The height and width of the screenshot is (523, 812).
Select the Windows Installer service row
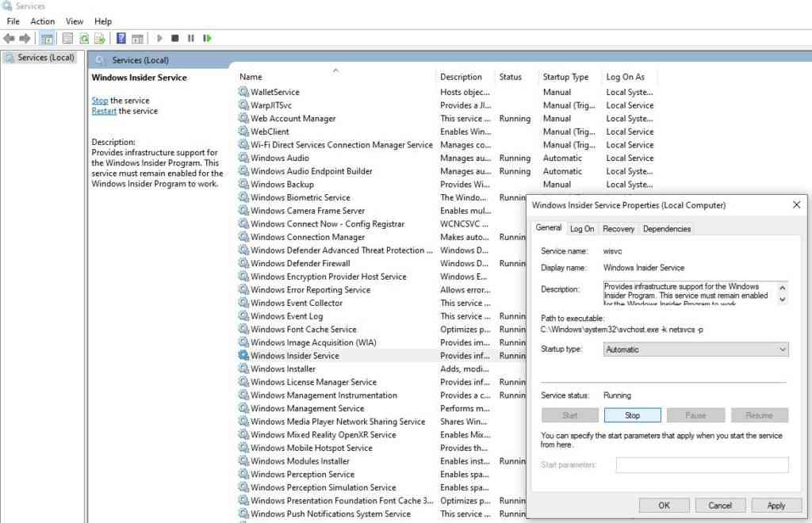coord(283,368)
